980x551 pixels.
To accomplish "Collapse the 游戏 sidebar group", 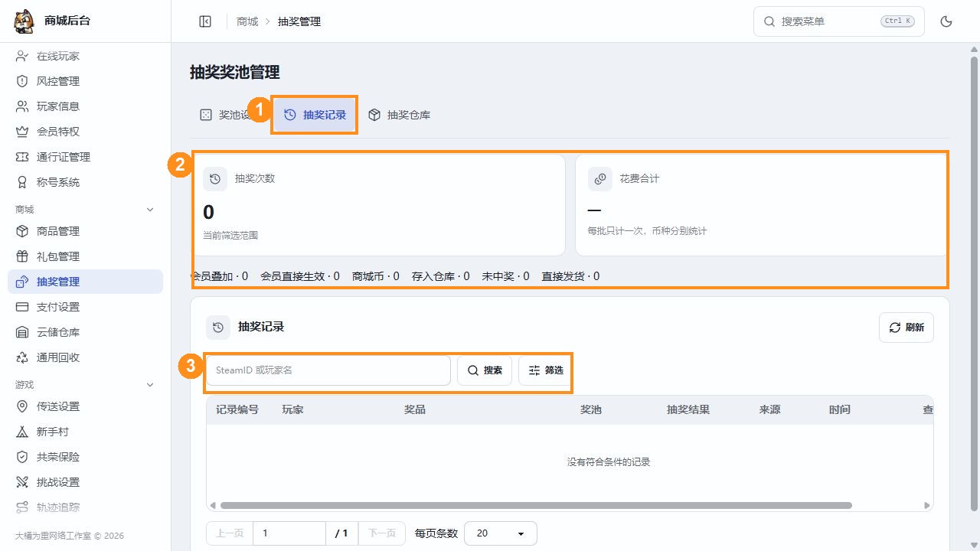I will point(150,385).
